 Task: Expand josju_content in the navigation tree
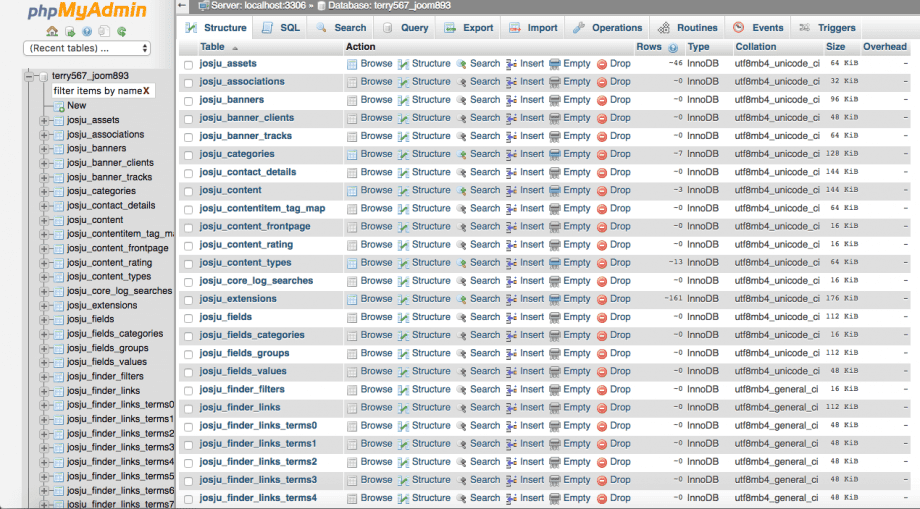pos(44,220)
